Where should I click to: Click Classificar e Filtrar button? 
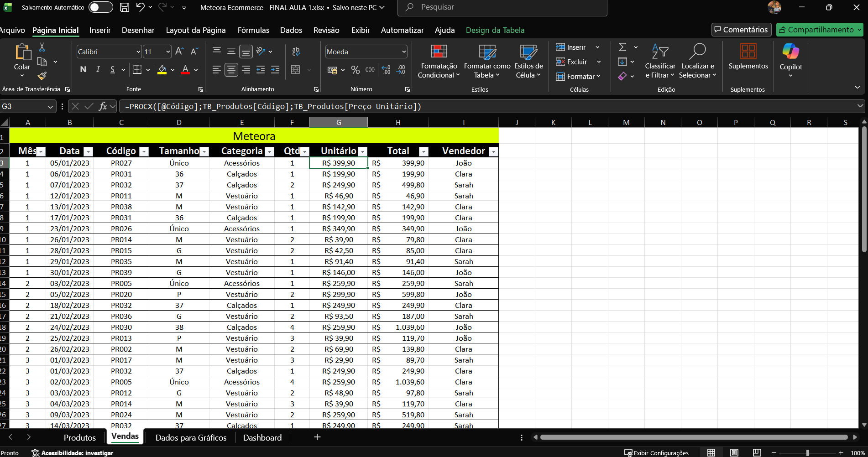[x=660, y=61]
